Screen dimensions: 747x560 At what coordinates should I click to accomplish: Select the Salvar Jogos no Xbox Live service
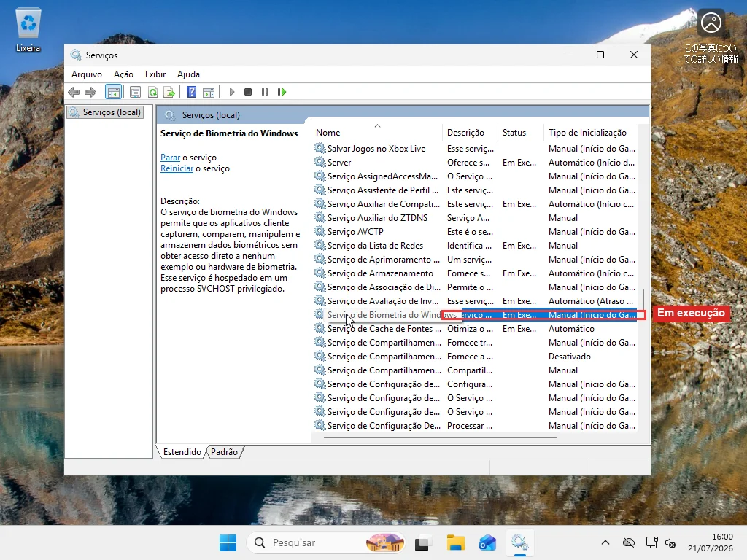(x=475, y=149)
